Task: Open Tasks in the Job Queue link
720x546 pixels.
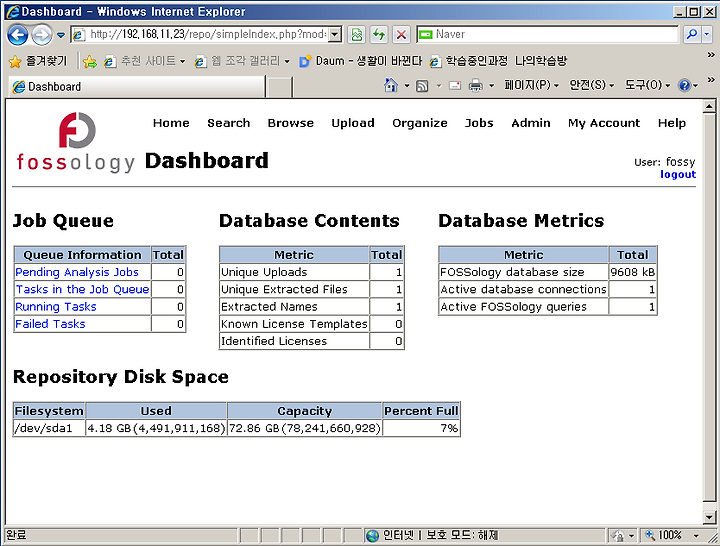Action: point(82,289)
